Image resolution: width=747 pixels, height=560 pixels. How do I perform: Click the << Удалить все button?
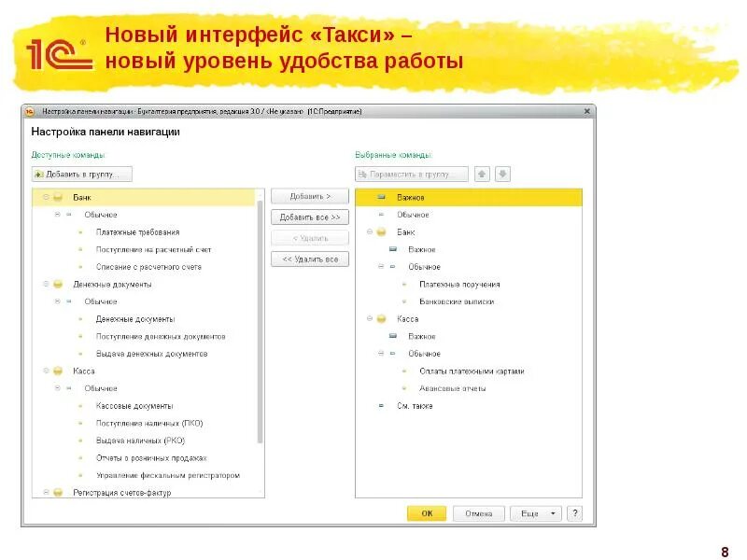[x=310, y=259]
